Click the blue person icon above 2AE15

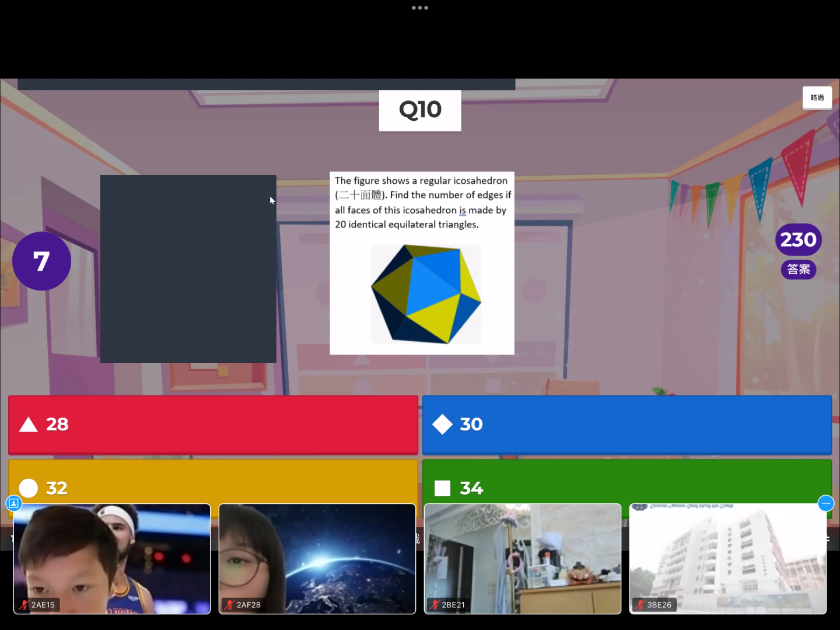click(13, 503)
